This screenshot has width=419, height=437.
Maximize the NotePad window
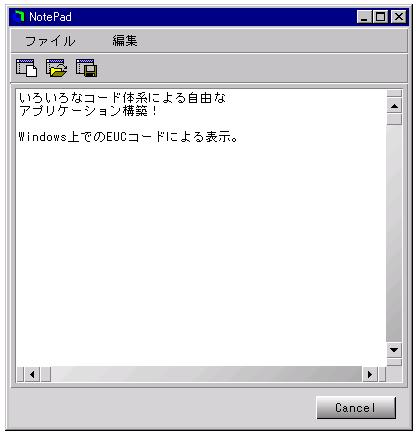point(381,16)
